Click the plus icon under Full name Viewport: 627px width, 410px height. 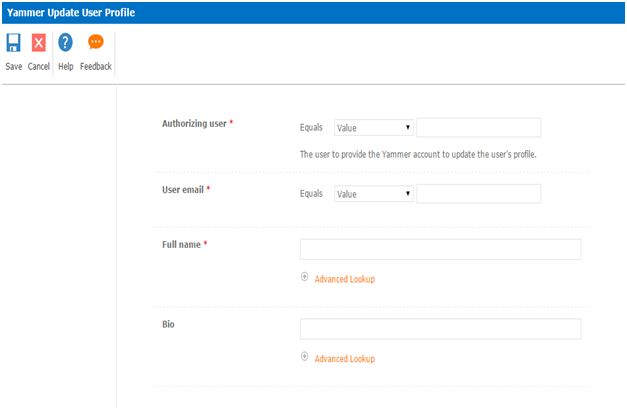[305, 277]
